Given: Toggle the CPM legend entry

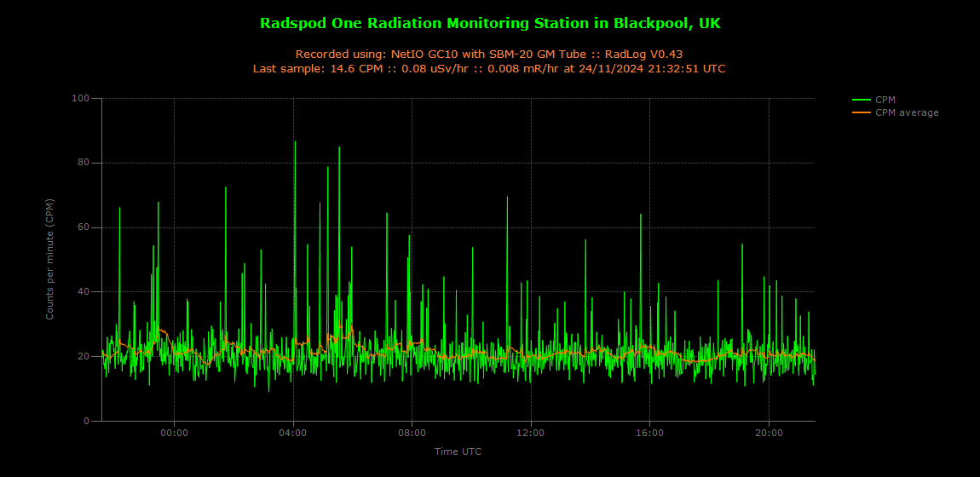Looking at the screenshot, I should point(873,100).
